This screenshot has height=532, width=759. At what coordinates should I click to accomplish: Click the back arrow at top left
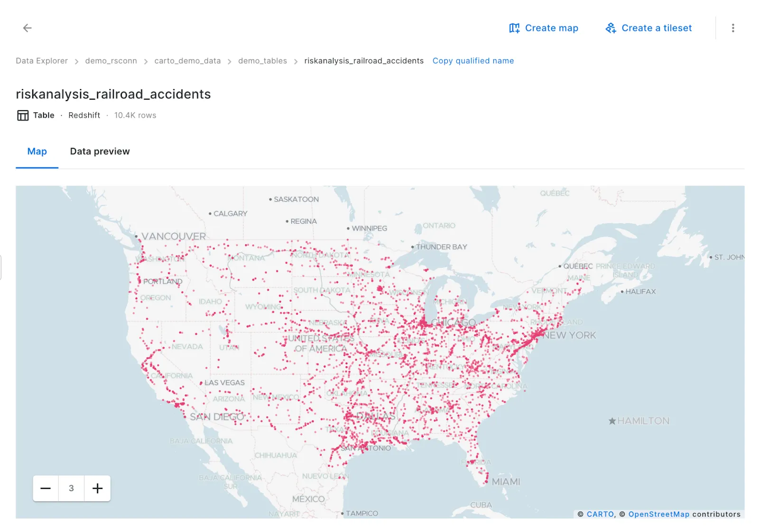point(27,28)
